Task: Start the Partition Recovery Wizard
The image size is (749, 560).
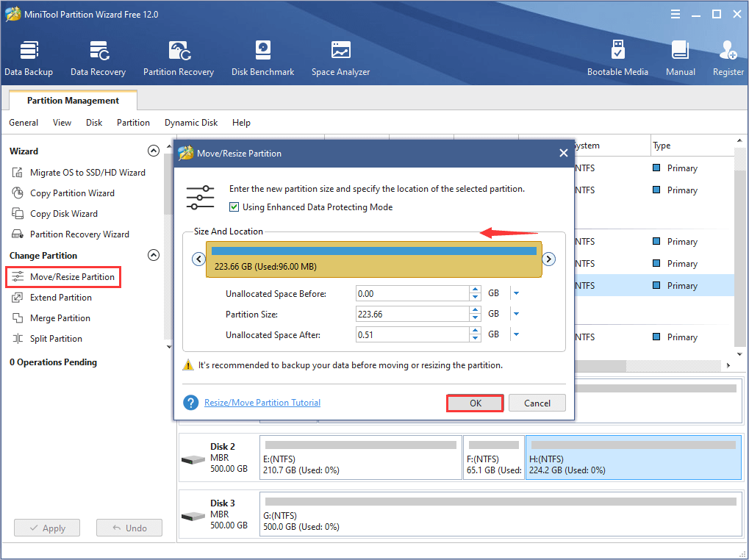Action: coord(71,234)
